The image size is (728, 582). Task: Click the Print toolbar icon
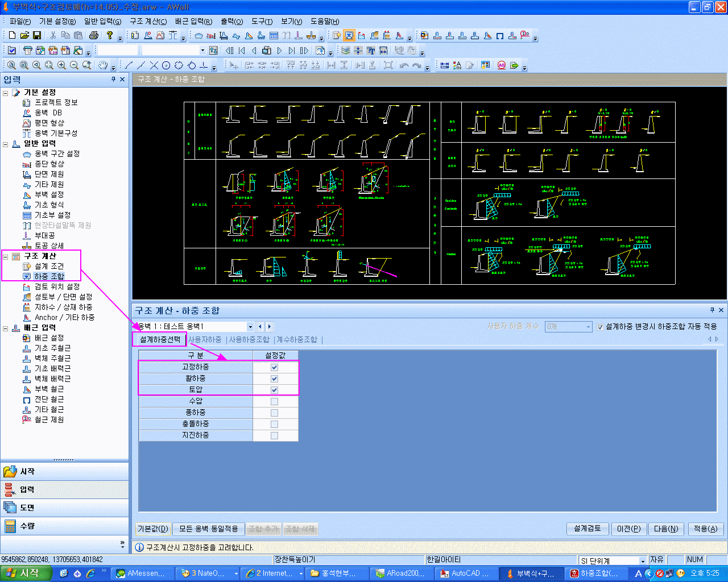(94, 35)
